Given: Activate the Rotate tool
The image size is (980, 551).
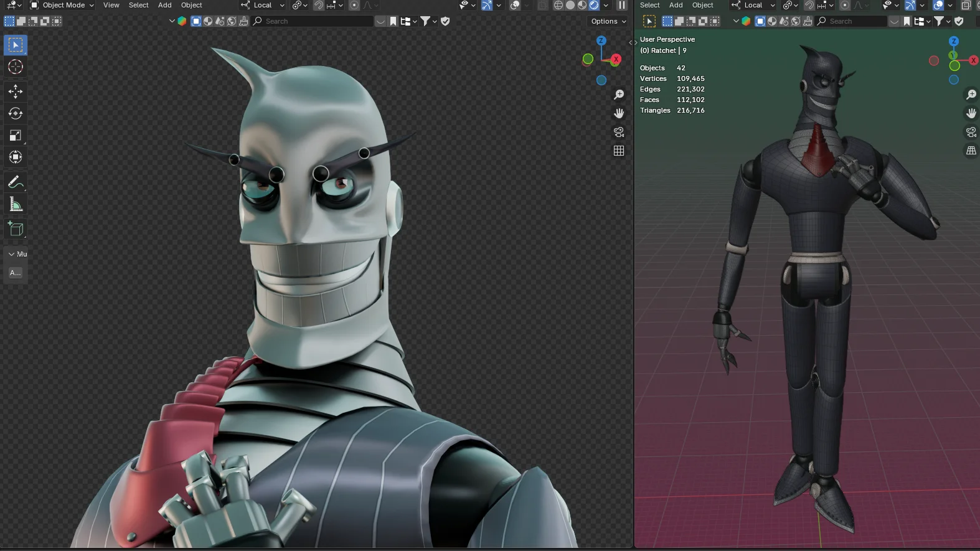Looking at the screenshot, I should point(16,113).
